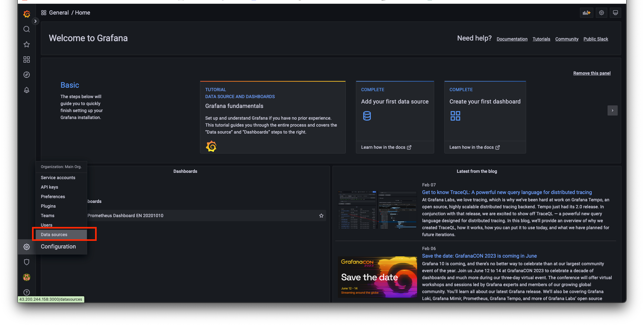Click the Grafana logo in the sidebar
The width and height of the screenshot is (644, 326).
click(x=27, y=14)
